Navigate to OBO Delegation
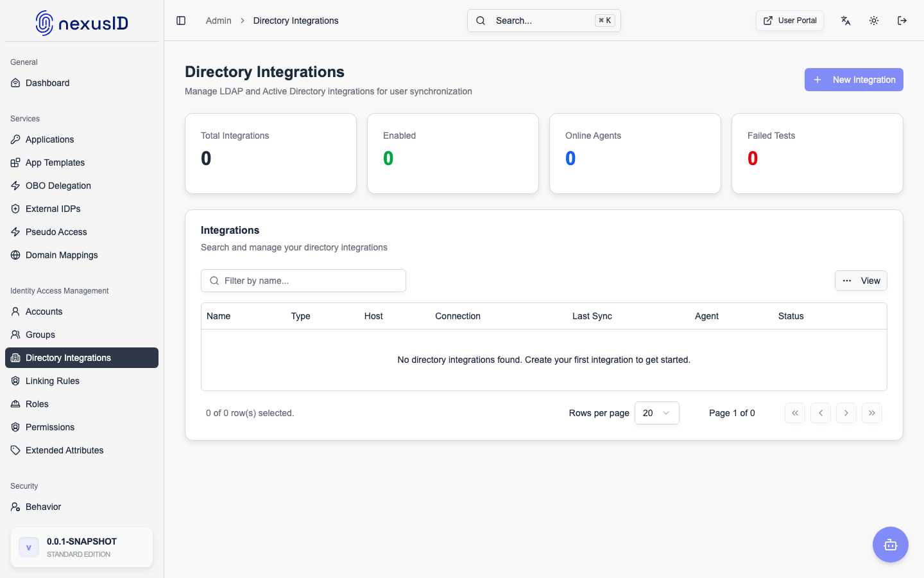This screenshot has height=578, width=924. pyautogui.click(x=81, y=186)
